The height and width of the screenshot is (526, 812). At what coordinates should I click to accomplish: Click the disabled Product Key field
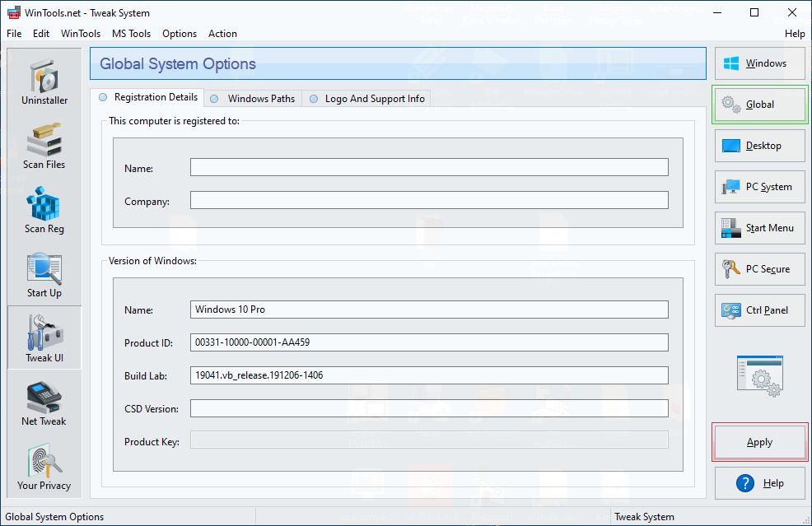(x=429, y=440)
